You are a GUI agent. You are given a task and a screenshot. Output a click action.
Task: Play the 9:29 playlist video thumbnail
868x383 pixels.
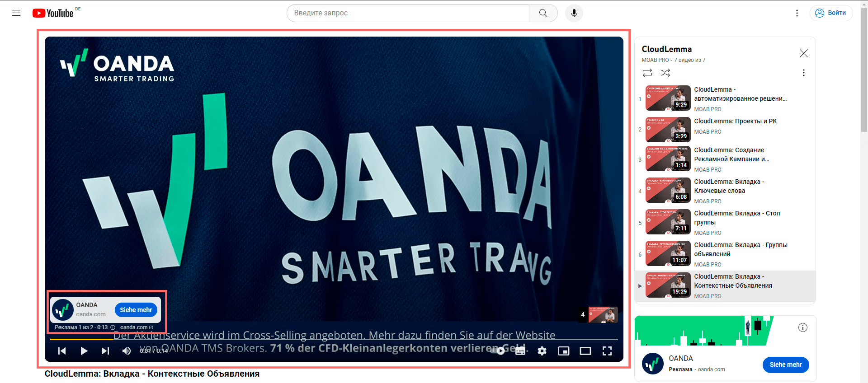point(668,98)
